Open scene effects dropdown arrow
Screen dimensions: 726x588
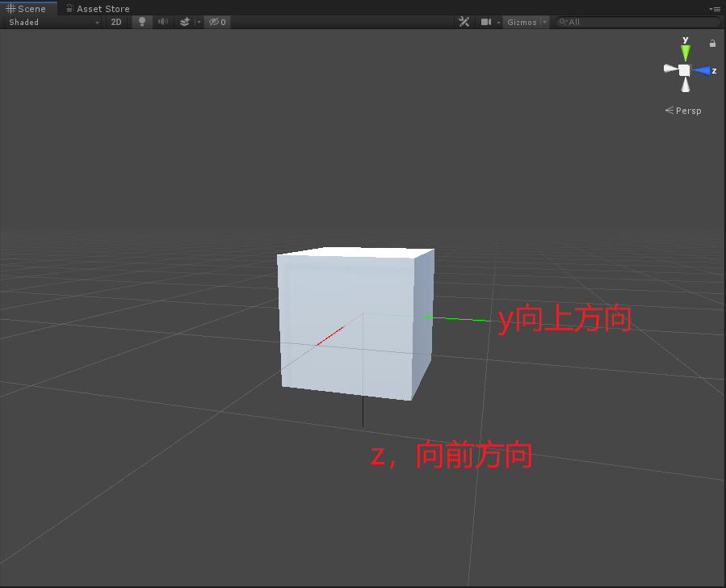click(x=199, y=22)
